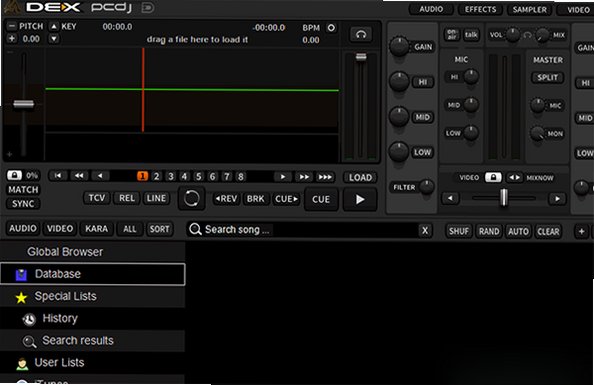Open the EFFECTS tab
Viewport: 594px width, 385px height.
[x=480, y=9]
